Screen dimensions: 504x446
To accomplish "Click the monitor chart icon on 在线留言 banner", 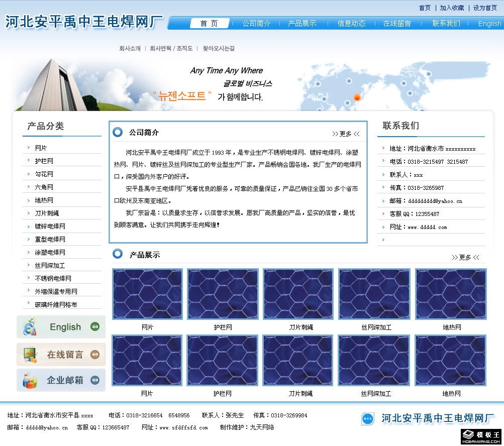I will (30, 355).
